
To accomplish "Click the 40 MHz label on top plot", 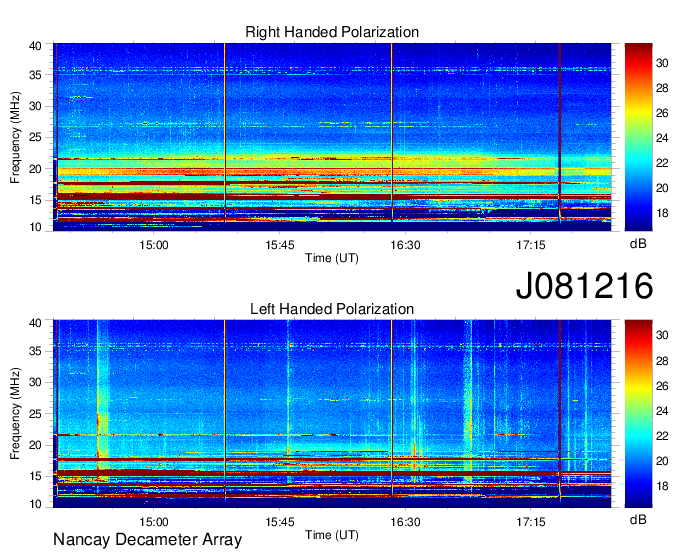I will point(36,46).
